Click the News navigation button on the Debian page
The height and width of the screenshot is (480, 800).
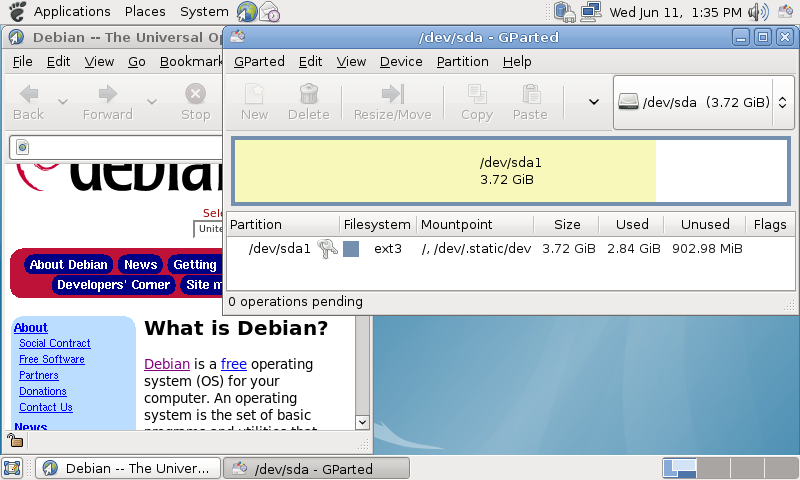tap(140, 264)
